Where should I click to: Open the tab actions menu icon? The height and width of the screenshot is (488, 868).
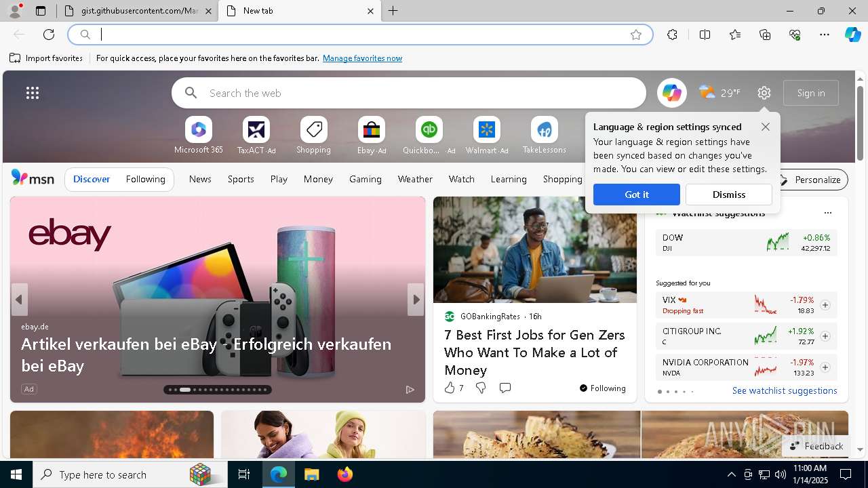click(41, 11)
